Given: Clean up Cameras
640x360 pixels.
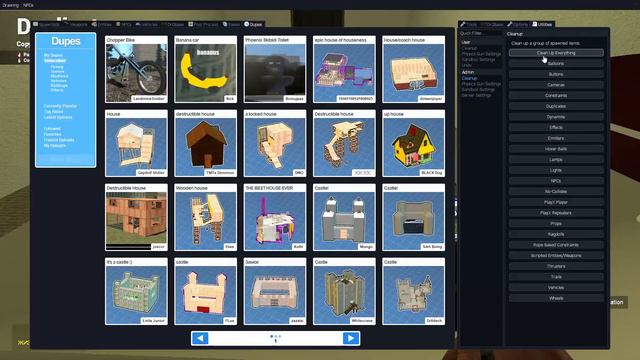Looking at the screenshot, I should pos(556,85).
